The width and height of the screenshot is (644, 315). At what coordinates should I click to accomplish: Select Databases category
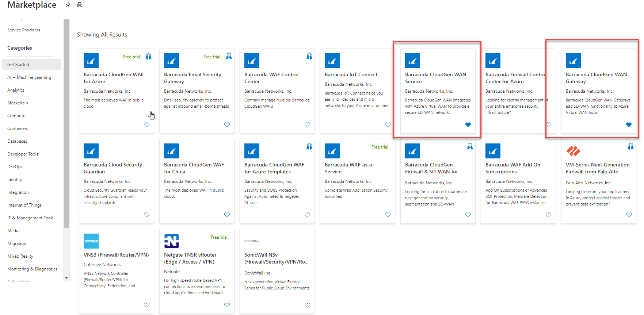click(17, 141)
